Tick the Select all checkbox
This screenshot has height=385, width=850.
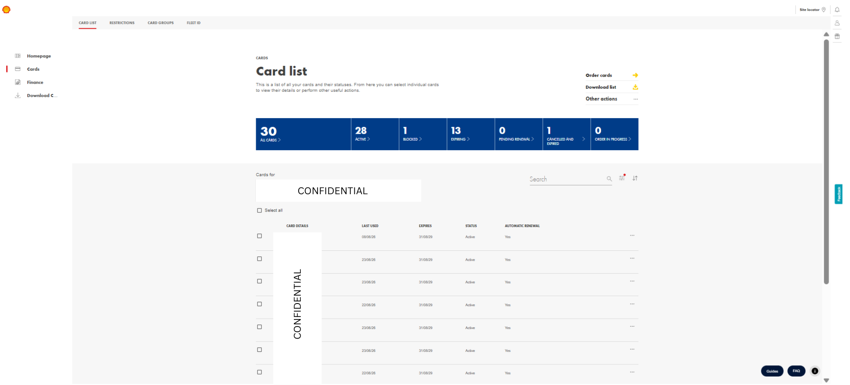[259, 210]
